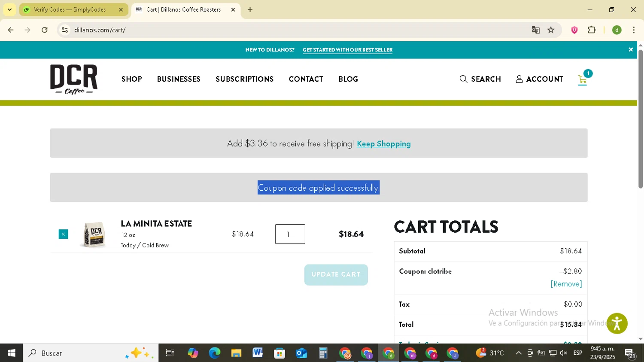This screenshot has width=644, height=362.
Task: Remove La Minita Estate from cart
Action: click(x=64, y=234)
